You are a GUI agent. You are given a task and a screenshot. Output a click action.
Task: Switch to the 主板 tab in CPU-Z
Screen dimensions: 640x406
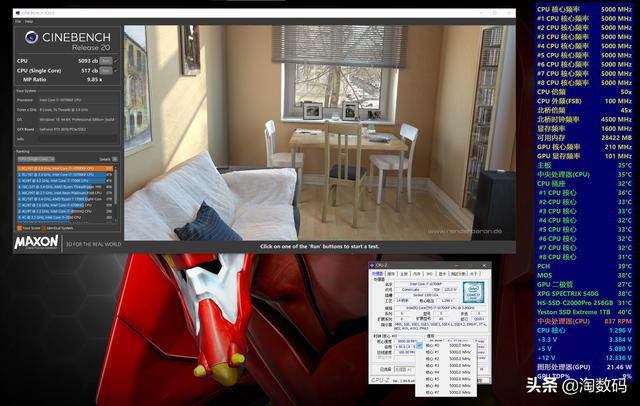pos(404,273)
